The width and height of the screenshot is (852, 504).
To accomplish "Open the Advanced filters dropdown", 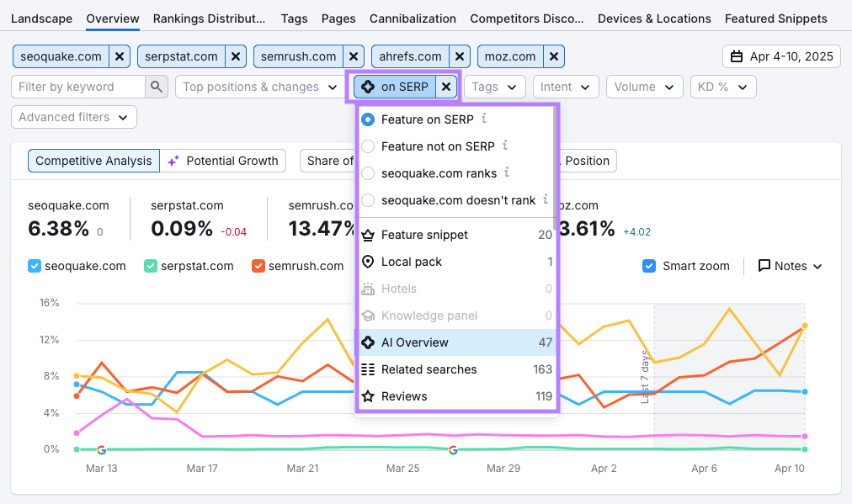I will click(x=73, y=117).
